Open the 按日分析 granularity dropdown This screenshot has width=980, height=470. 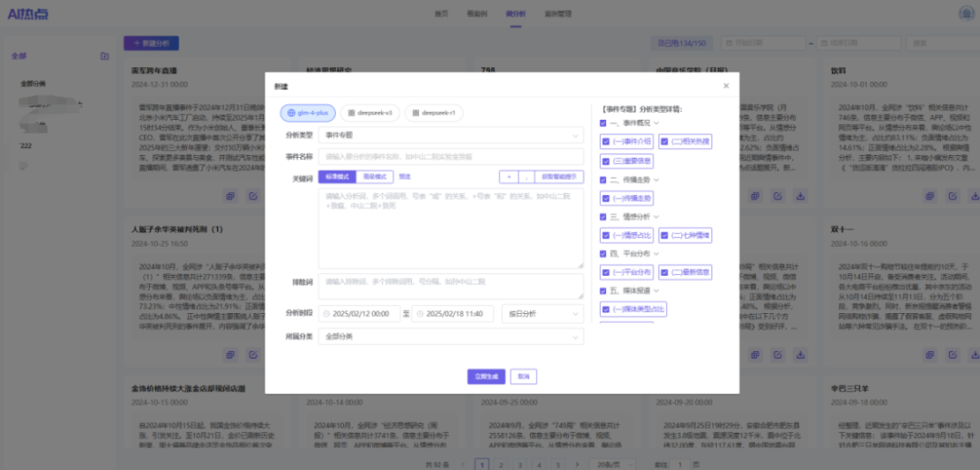(543, 314)
